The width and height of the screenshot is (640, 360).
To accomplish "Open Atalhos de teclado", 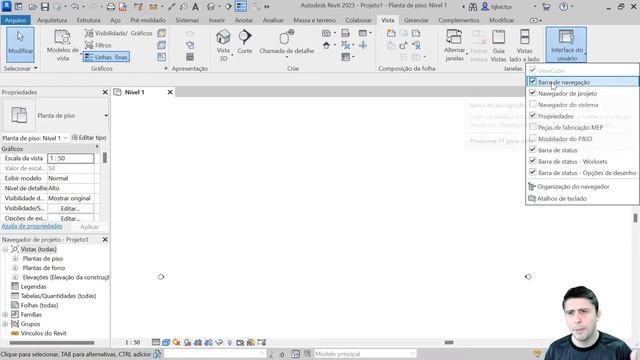I will click(557, 199).
